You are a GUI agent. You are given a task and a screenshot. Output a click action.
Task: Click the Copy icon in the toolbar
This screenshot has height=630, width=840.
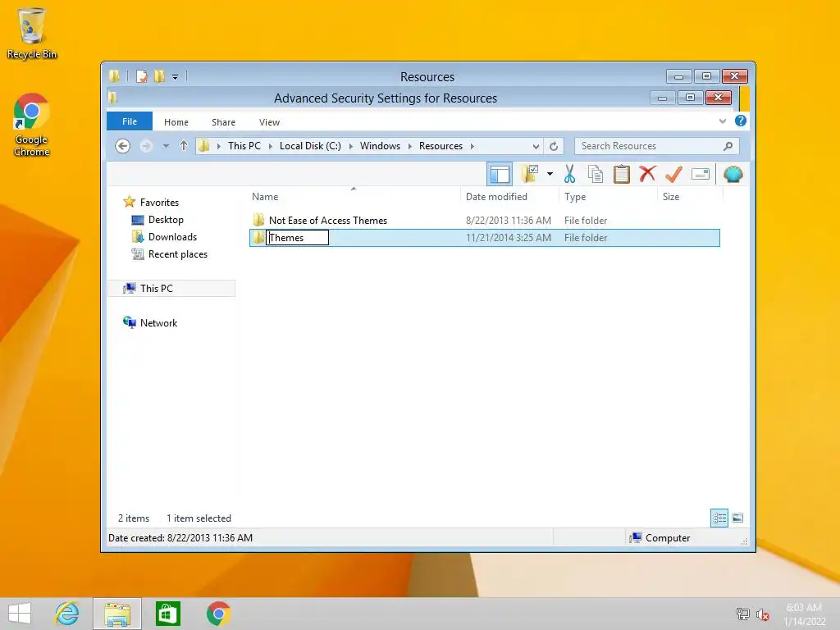596,174
